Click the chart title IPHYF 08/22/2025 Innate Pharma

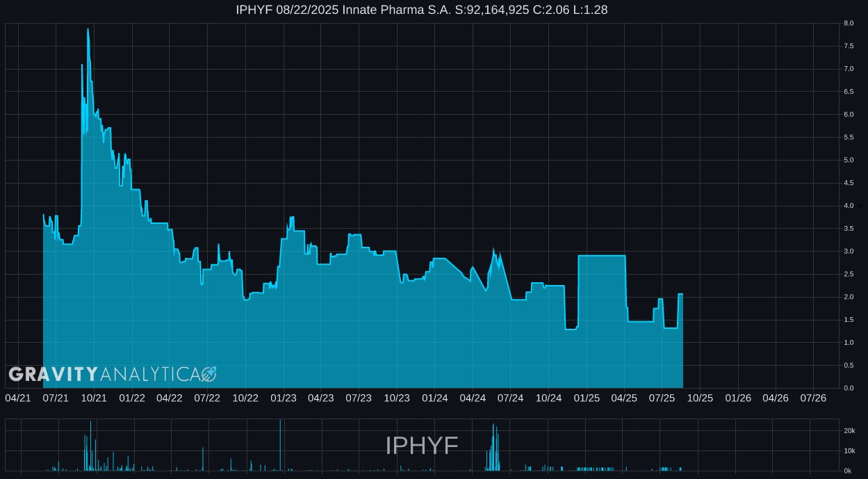pyautogui.click(x=422, y=10)
